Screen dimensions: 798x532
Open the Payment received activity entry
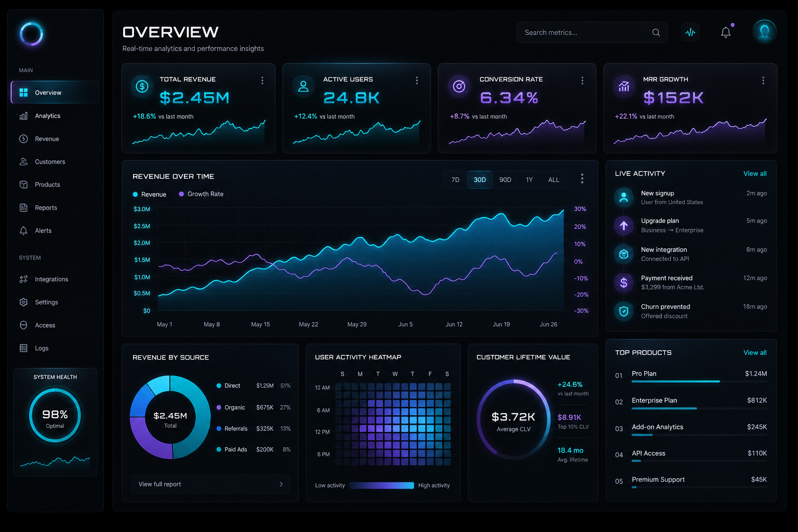coord(691,283)
